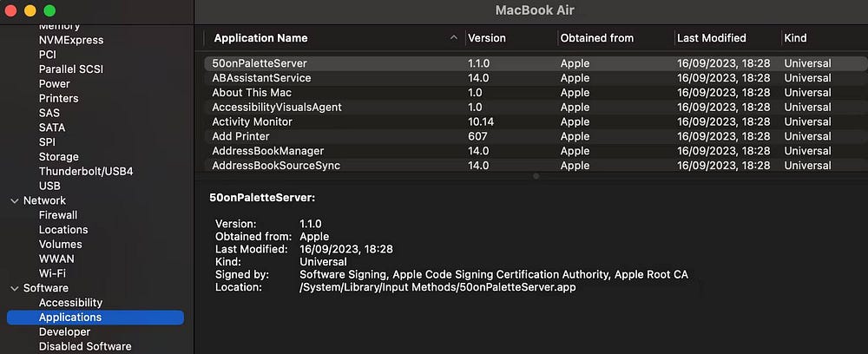Select NVMExpress in the hardware list

(71, 41)
